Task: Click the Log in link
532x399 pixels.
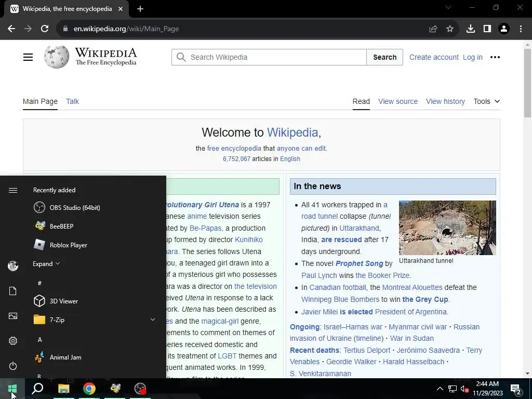Action: pos(472,57)
